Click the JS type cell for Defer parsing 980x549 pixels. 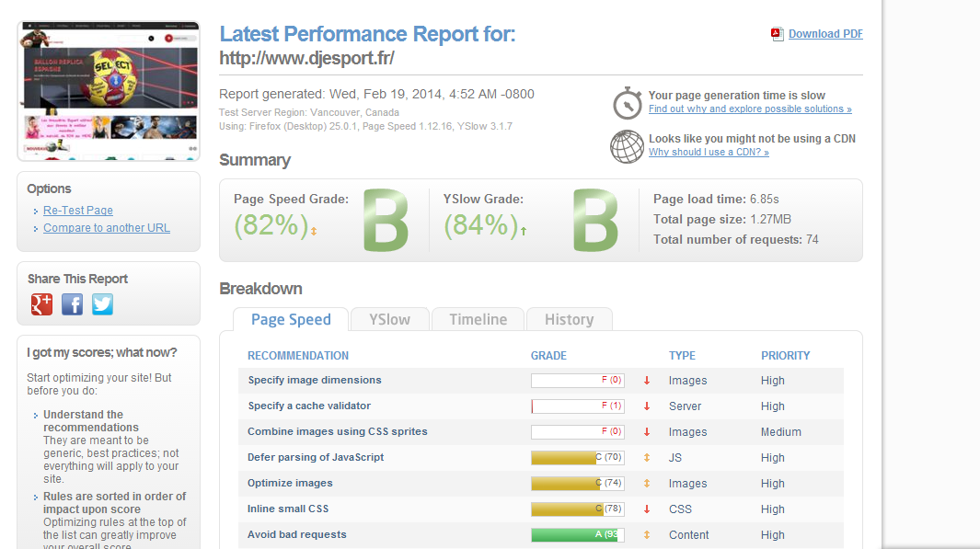pyautogui.click(x=675, y=458)
